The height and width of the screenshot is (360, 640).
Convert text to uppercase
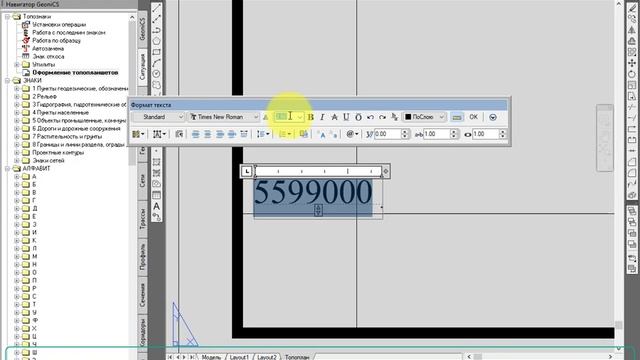(x=322, y=134)
